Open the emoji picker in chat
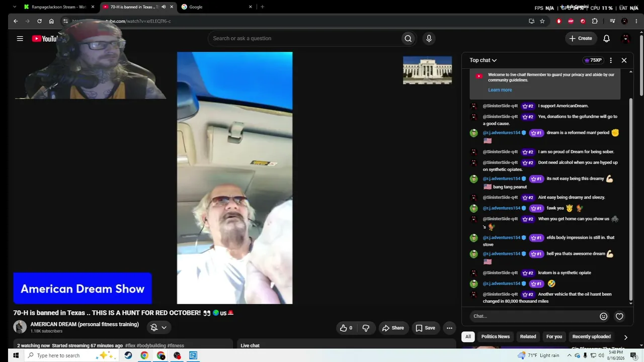The height and width of the screenshot is (362, 644). click(603, 316)
